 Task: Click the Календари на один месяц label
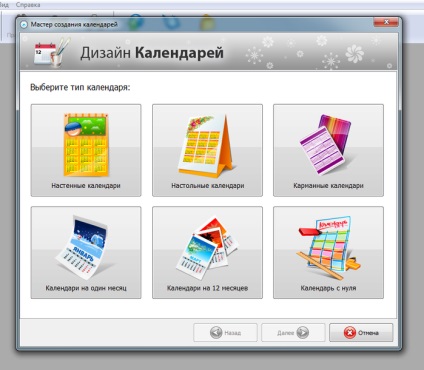(x=86, y=288)
